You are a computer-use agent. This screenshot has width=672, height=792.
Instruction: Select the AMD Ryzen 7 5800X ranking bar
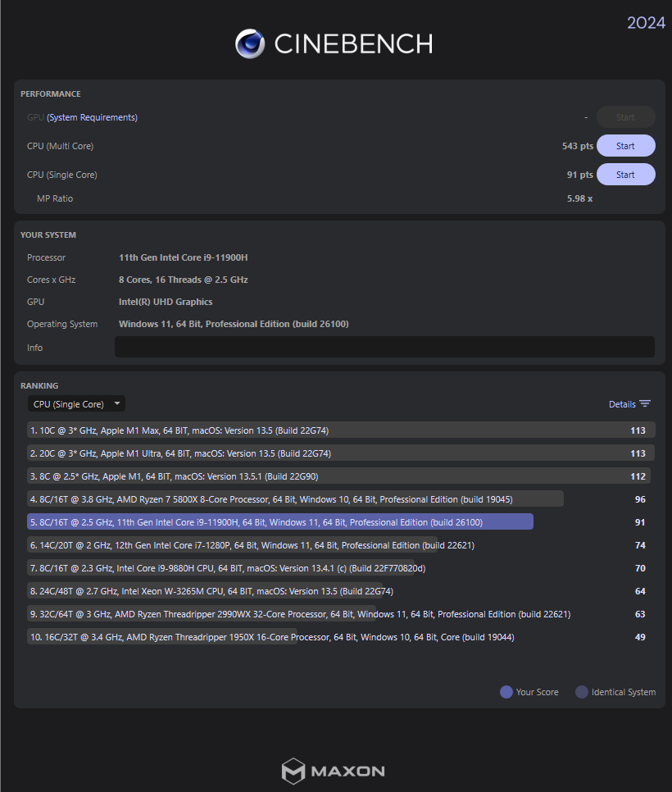tap(295, 499)
